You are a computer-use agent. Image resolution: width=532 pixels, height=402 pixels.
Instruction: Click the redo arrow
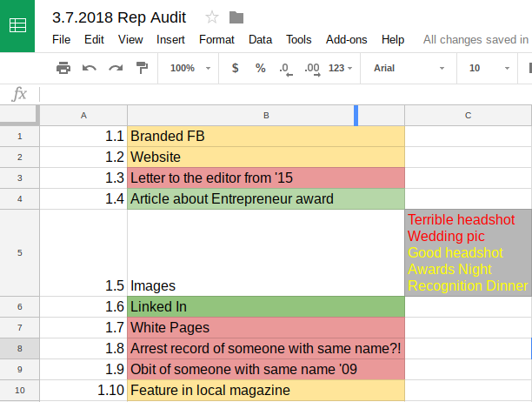116,68
